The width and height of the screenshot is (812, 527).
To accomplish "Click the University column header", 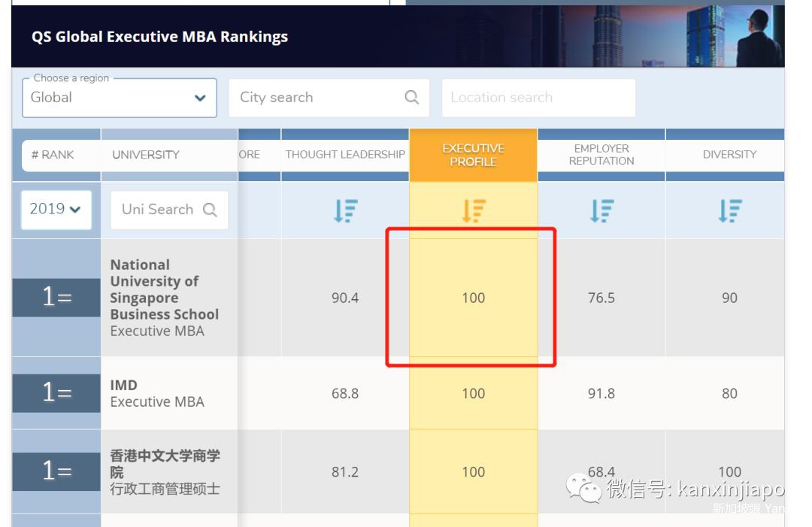I will (x=146, y=155).
